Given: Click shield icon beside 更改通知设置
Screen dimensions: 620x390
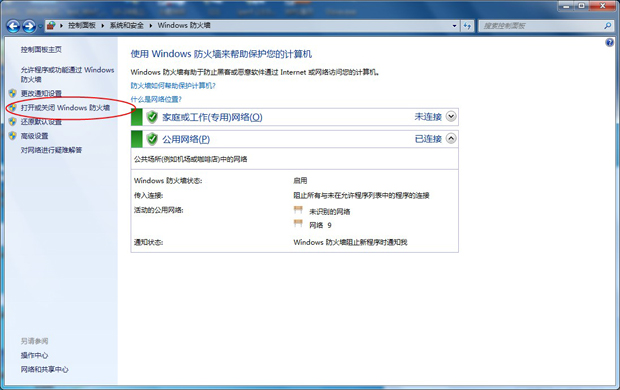Looking at the screenshot, I should tap(13, 93).
